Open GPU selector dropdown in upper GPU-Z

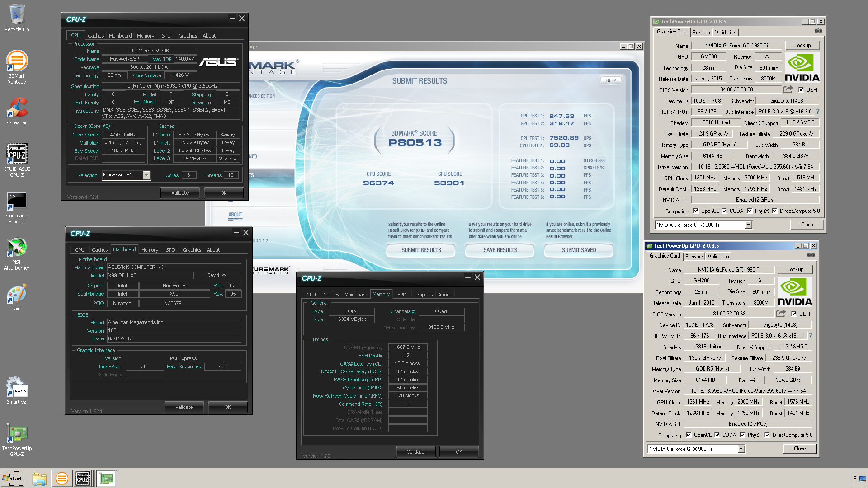tap(748, 225)
